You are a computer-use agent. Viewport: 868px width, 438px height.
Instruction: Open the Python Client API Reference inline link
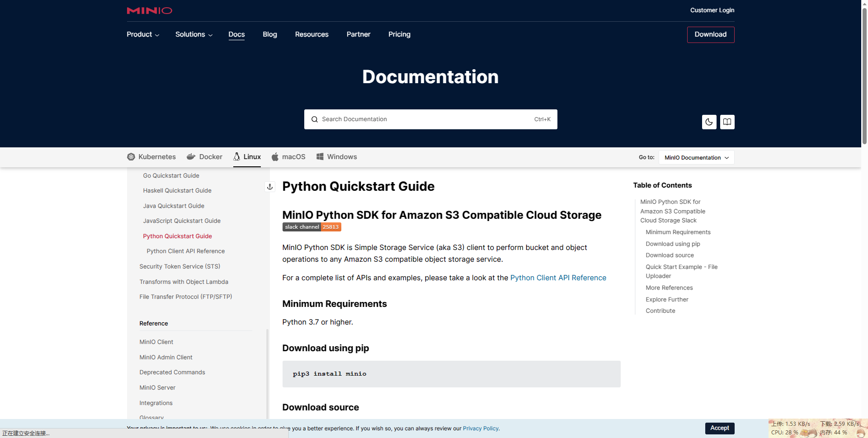point(558,278)
